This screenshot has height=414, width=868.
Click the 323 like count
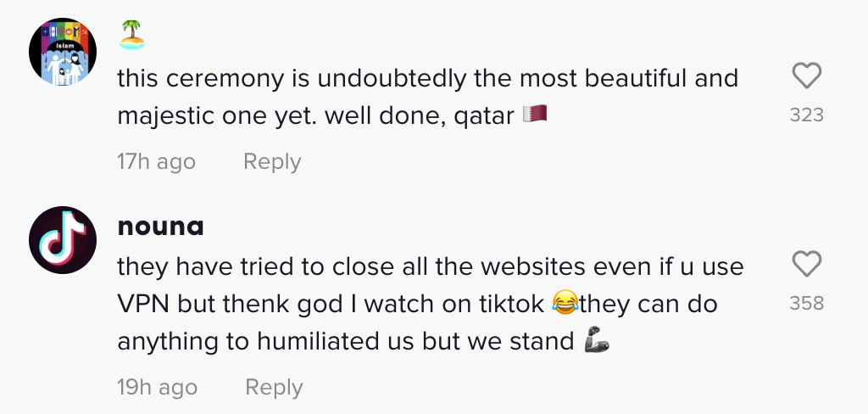[806, 115]
